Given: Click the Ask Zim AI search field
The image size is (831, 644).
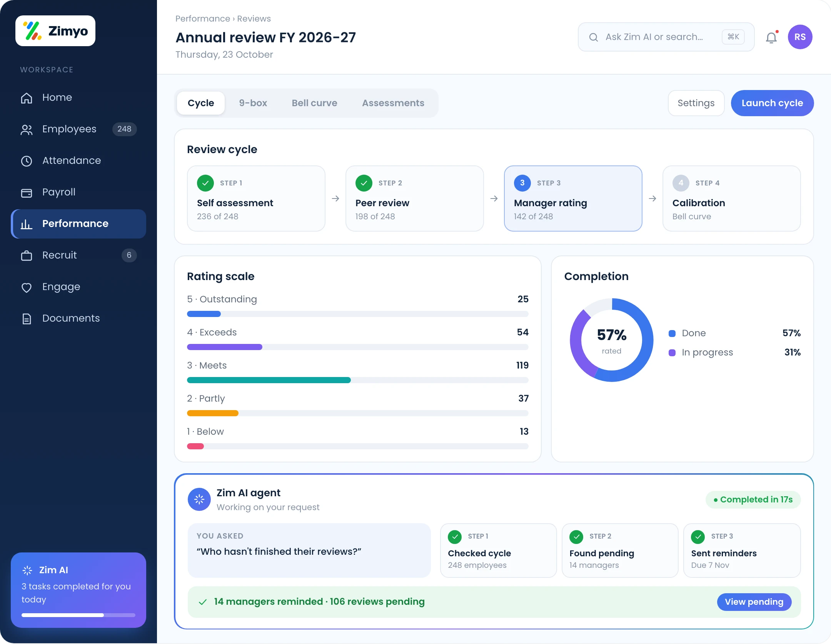Looking at the screenshot, I should pos(666,37).
